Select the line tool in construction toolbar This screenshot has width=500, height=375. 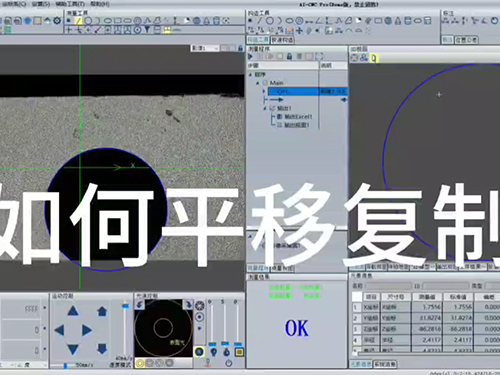point(260,21)
